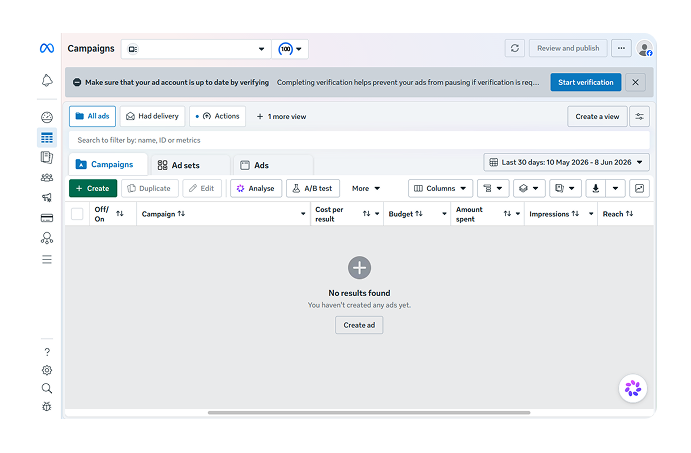Tick the select-all campaigns checkbox
Viewport: 691px width, 453px height.
77,214
